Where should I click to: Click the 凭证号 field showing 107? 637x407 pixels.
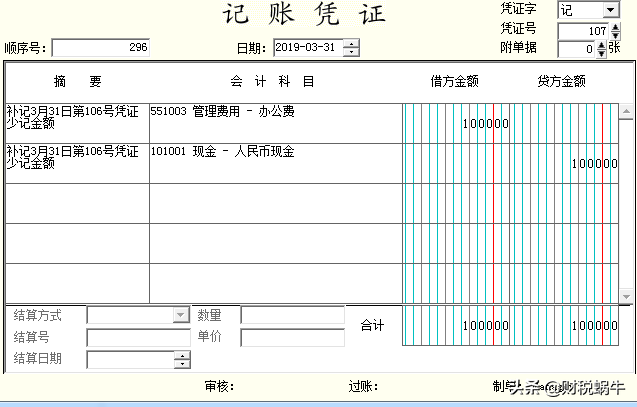[x=583, y=30]
